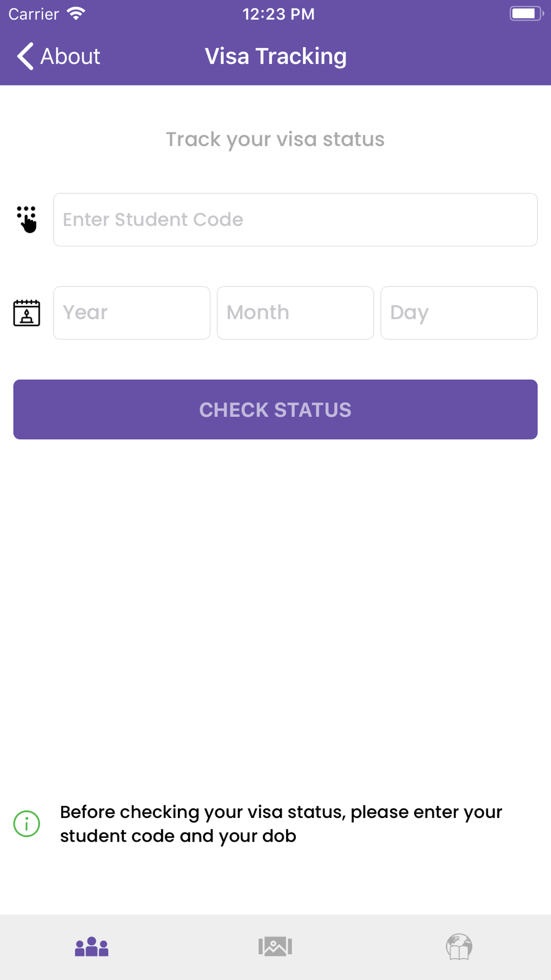Tap the student code and dob notice text
The height and width of the screenshot is (980, 551).
(281, 823)
